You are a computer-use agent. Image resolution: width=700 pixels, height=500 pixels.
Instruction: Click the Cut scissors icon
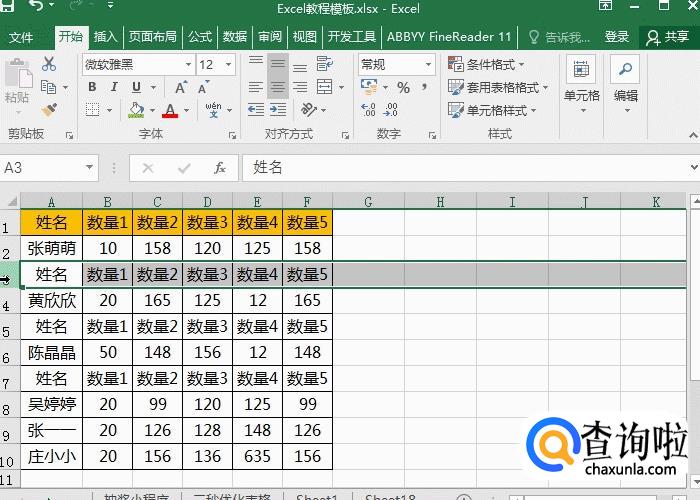point(49,64)
